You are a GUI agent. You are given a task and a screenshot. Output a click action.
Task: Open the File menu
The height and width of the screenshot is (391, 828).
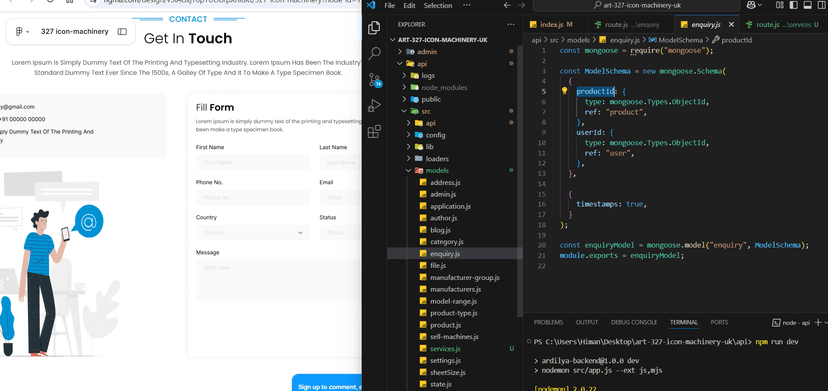click(x=390, y=5)
